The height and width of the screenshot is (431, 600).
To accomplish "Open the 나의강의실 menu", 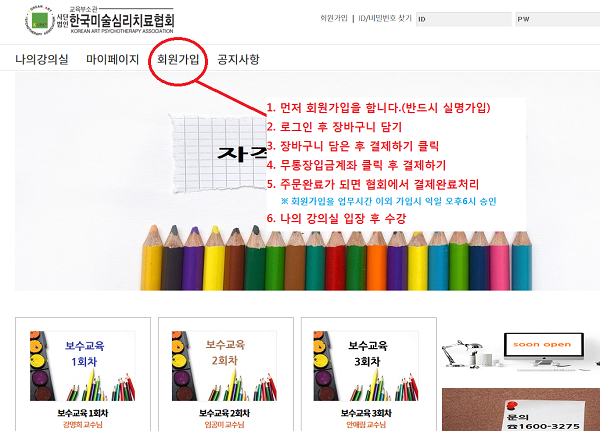I will [x=42, y=59].
